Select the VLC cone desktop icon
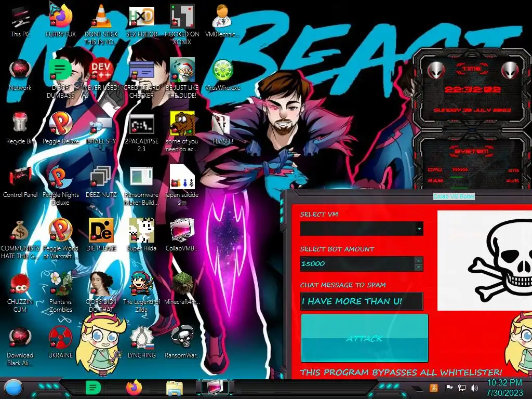 [101, 16]
